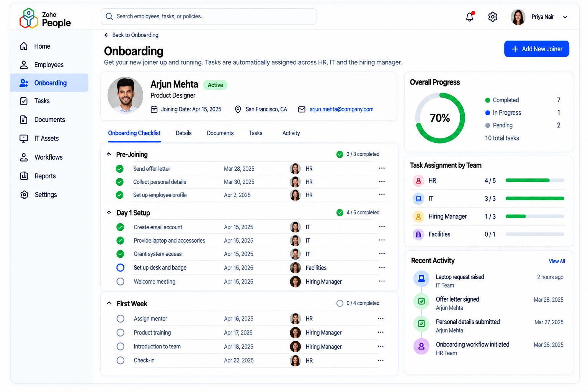Collapse the Day 1 Setup section
The image size is (588, 392).
(109, 212)
